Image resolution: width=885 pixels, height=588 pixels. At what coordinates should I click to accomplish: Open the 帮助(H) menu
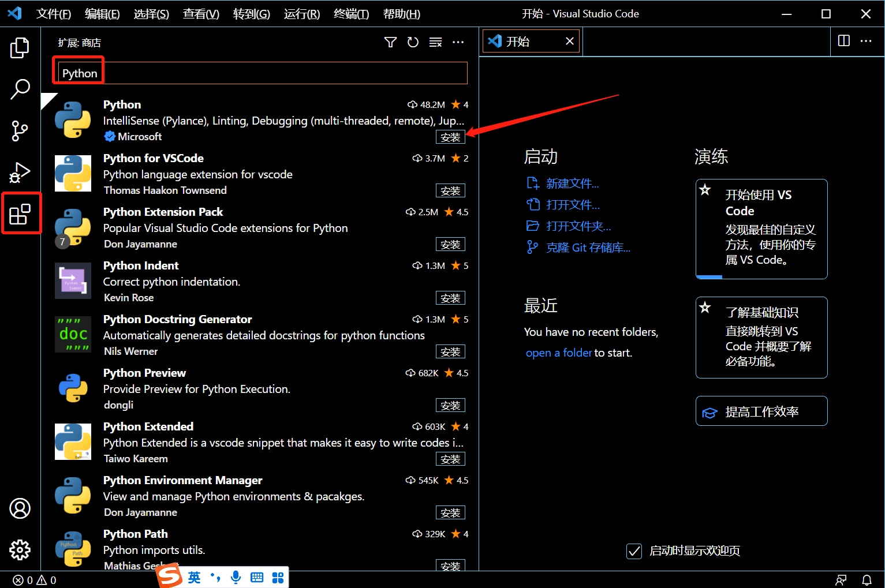[402, 14]
